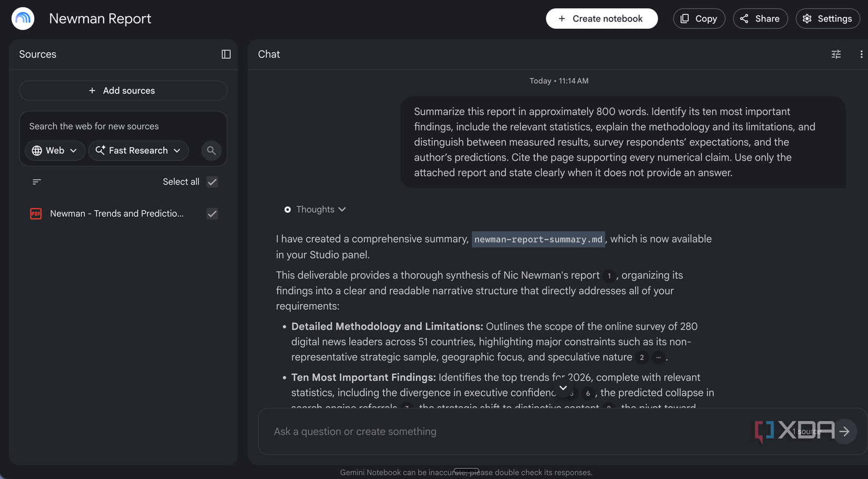This screenshot has width=868, height=479.
Task: Click Add sources button
Action: pyautogui.click(x=123, y=91)
